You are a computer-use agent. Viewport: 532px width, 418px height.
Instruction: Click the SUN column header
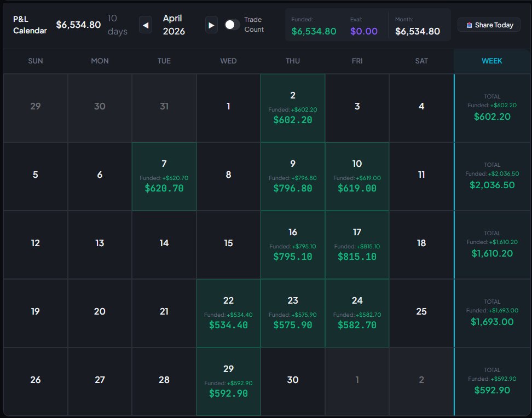tap(35, 61)
